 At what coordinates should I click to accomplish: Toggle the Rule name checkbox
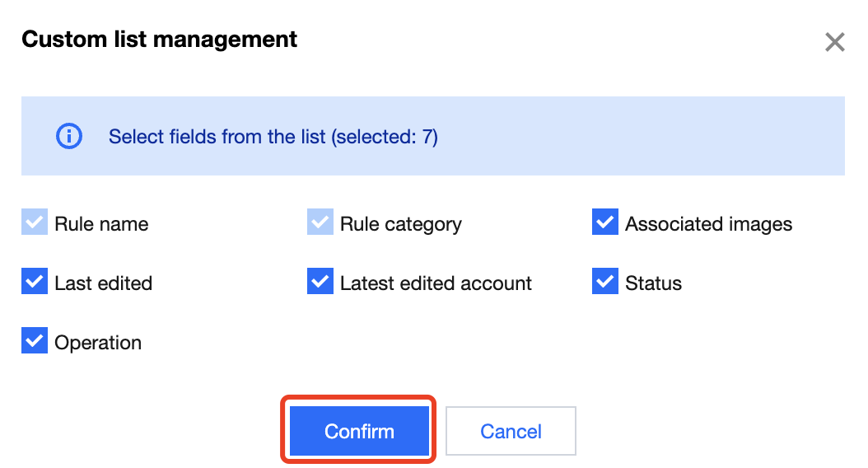[x=35, y=222]
